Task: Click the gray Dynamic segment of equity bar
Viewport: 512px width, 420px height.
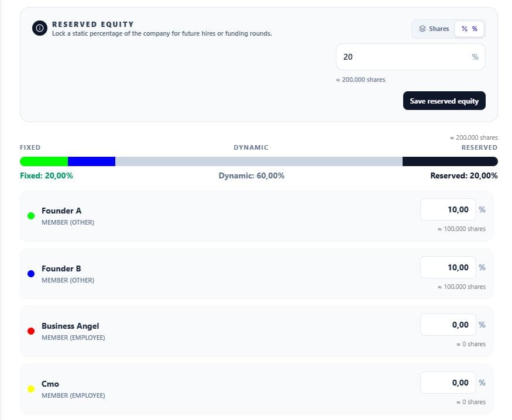Action: click(259, 161)
